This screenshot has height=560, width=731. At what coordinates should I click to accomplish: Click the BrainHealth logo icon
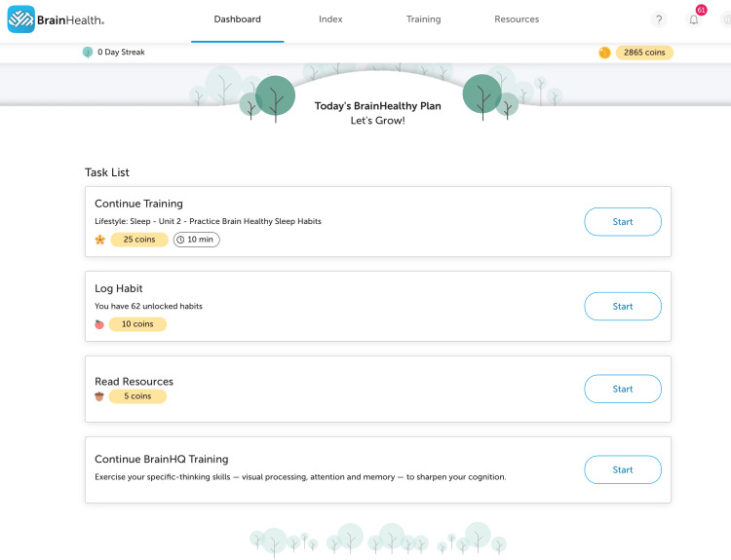(21, 19)
